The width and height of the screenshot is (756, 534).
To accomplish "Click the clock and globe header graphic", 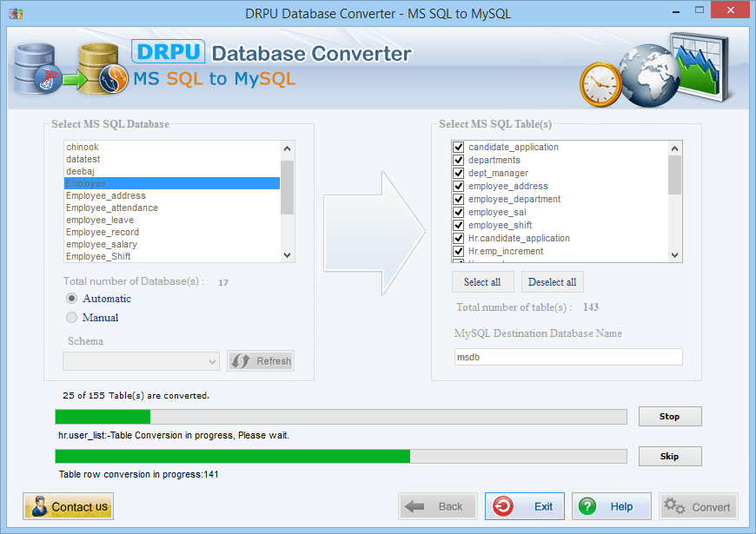I will coord(656,69).
